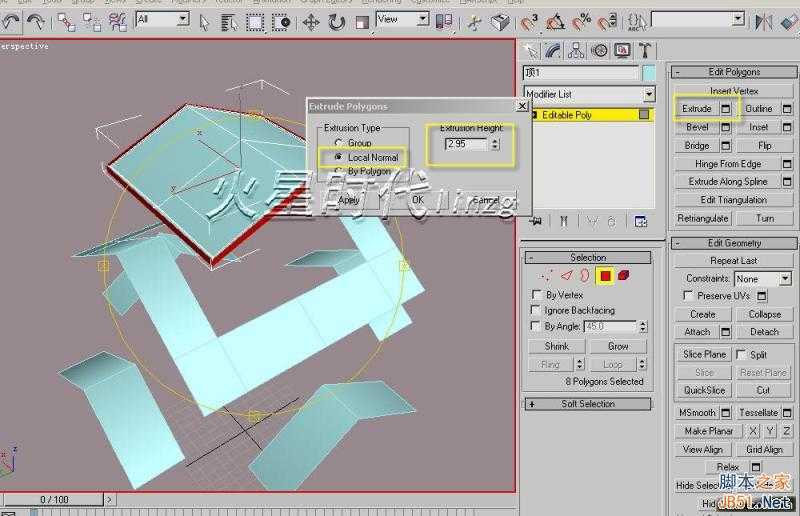The height and width of the screenshot is (516, 800).
Task: Click the object color swatch
Action: point(648,73)
